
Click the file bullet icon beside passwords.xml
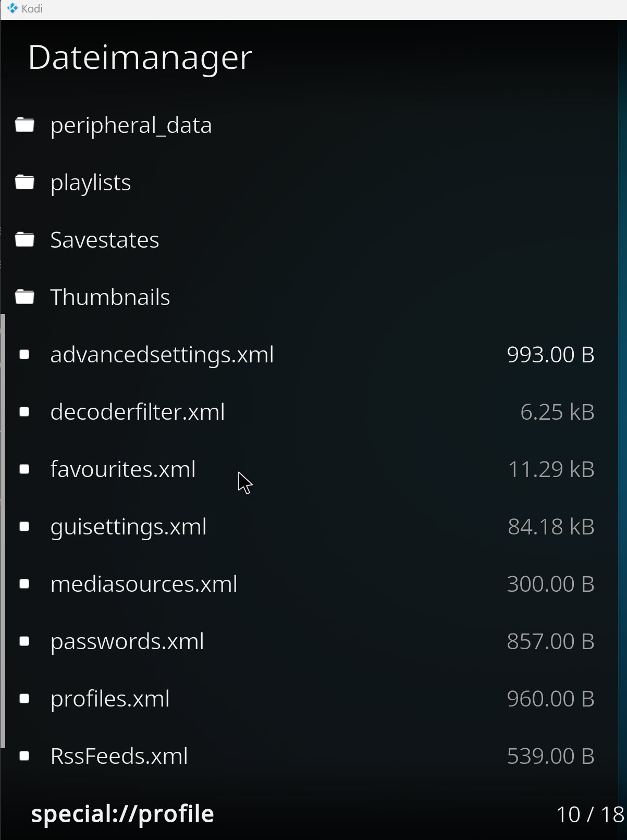[x=24, y=641]
